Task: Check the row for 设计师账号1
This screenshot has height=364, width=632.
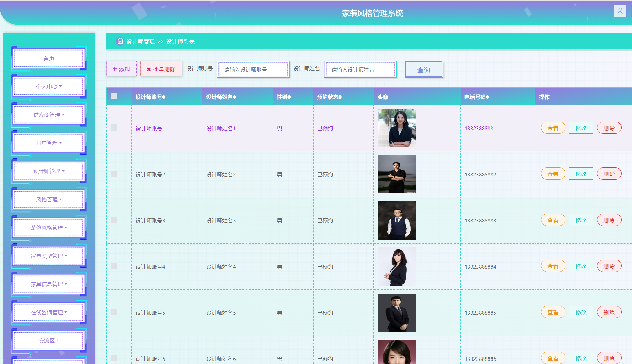Action: pyautogui.click(x=114, y=128)
